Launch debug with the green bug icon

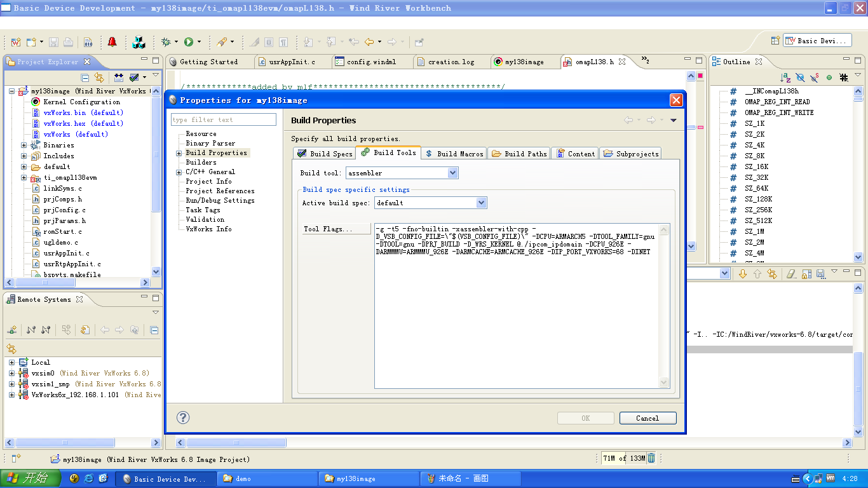pos(166,42)
